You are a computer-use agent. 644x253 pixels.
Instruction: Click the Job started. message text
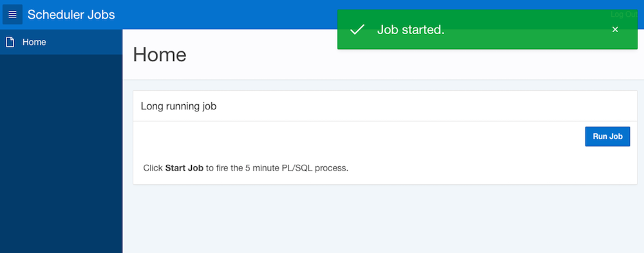(x=411, y=30)
